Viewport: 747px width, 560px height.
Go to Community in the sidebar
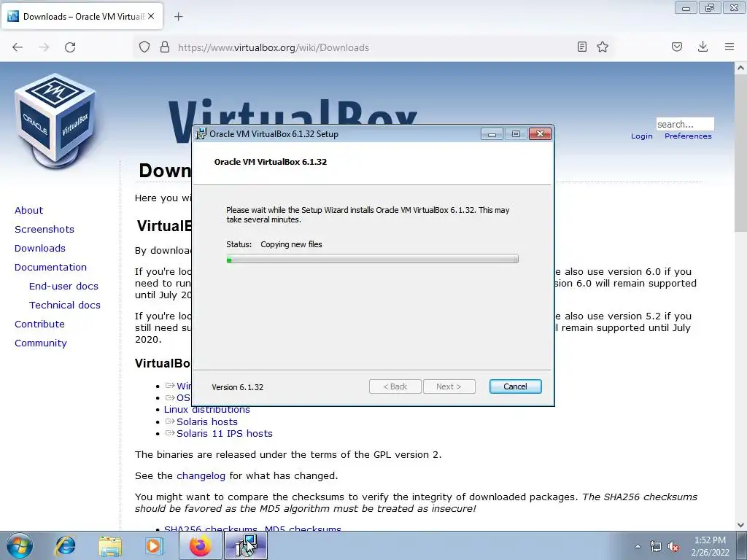coord(41,343)
